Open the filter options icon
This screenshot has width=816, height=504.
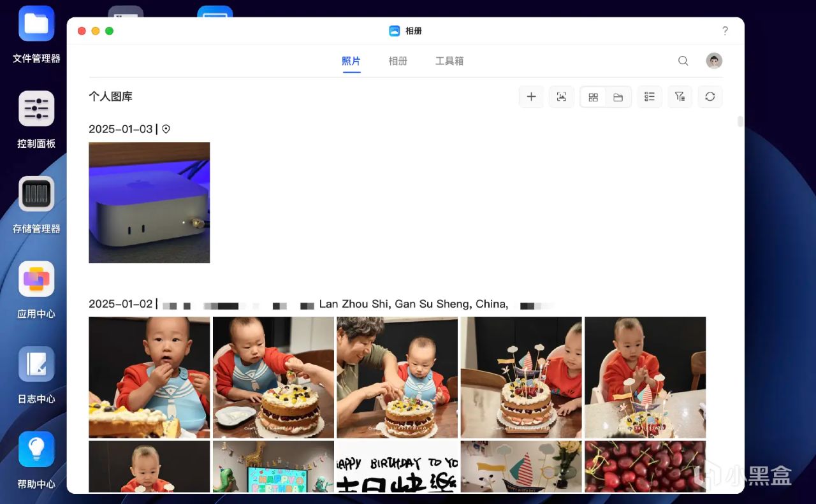click(680, 97)
